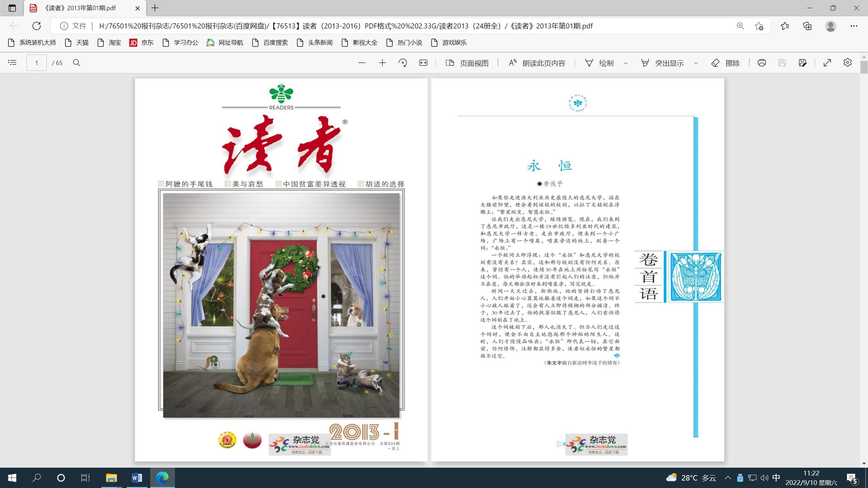Open a new browser tab
The height and width of the screenshot is (488, 868).
pyautogui.click(x=155, y=8)
